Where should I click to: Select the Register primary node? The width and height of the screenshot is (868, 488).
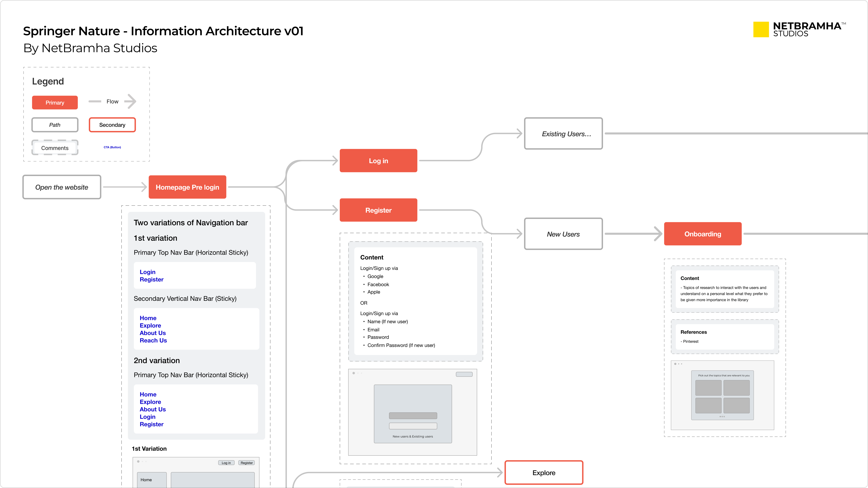click(378, 210)
